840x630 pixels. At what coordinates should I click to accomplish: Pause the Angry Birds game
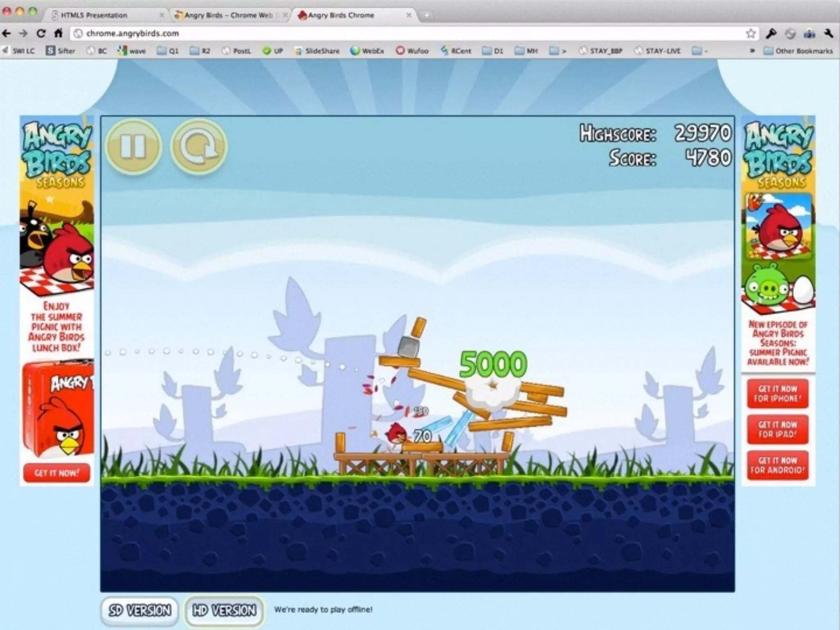tap(133, 146)
